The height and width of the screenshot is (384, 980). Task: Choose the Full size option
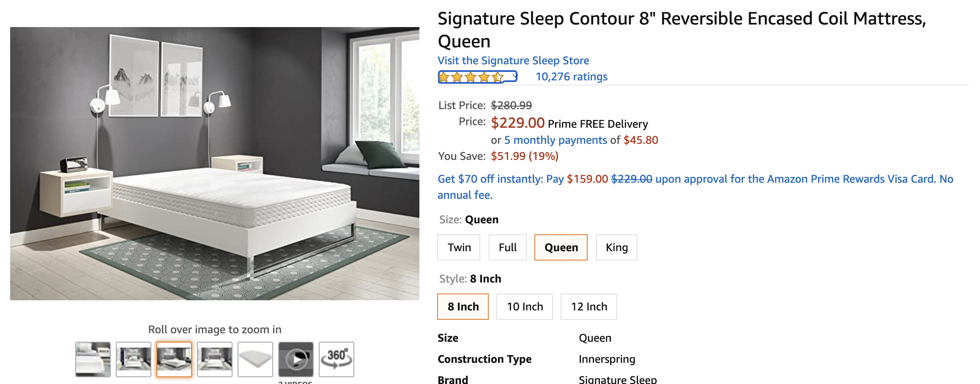coord(507,247)
